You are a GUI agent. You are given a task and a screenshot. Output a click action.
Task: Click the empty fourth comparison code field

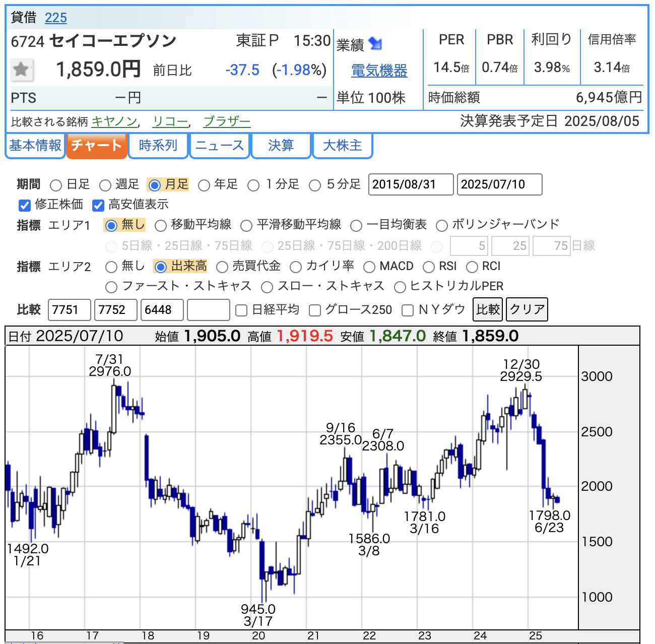(x=209, y=310)
